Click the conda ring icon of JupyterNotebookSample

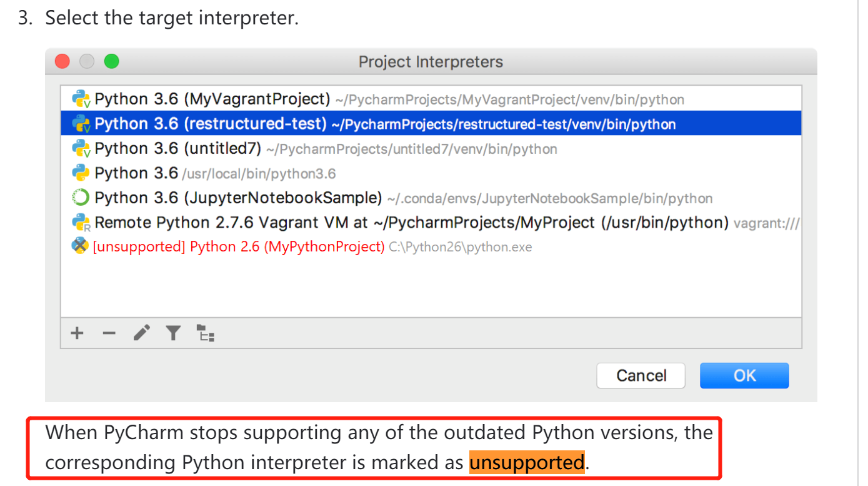coord(81,198)
